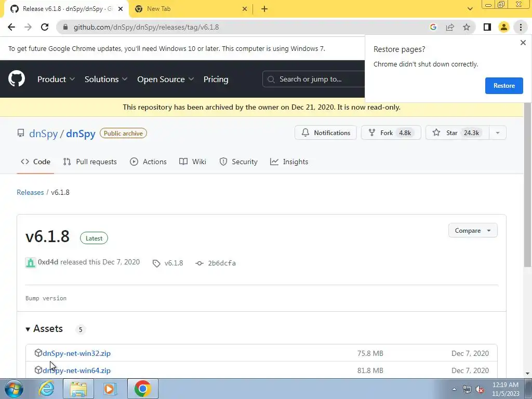Click the tag icon next to v6.1.8

coord(156,263)
